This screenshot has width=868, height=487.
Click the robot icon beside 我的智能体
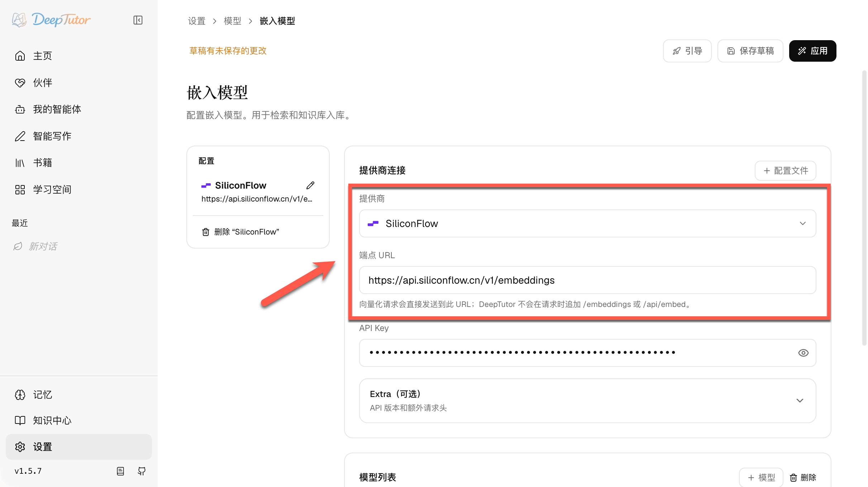(x=20, y=109)
